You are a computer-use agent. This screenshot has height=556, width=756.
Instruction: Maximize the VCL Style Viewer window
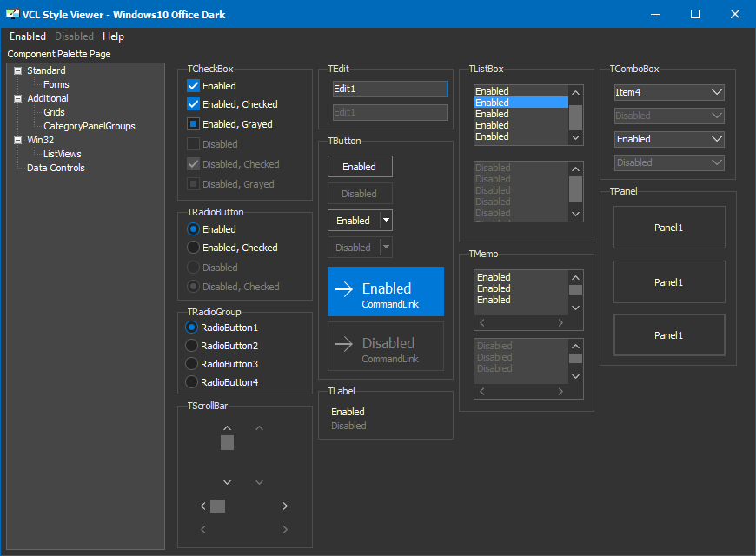click(x=695, y=14)
